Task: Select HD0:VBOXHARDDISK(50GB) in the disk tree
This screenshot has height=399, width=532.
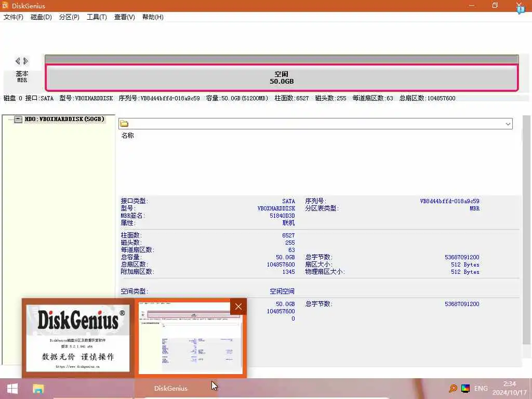Action: coord(64,119)
